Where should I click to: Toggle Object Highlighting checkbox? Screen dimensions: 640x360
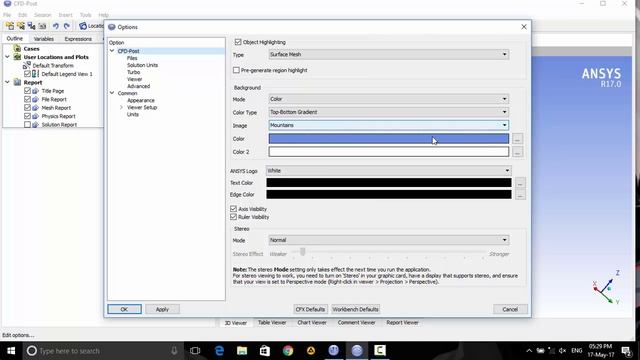[238, 42]
